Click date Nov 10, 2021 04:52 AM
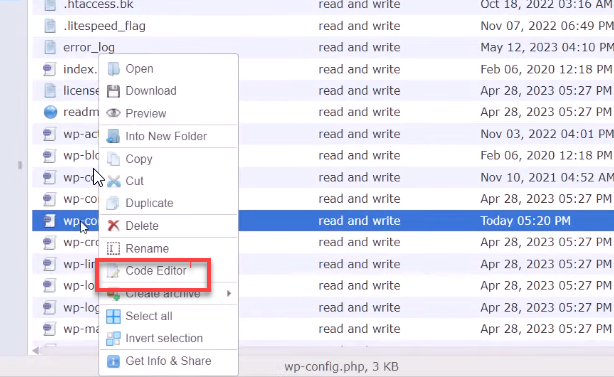Image resolution: width=614 pixels, height=377 pixels. (x=547, y=177)
